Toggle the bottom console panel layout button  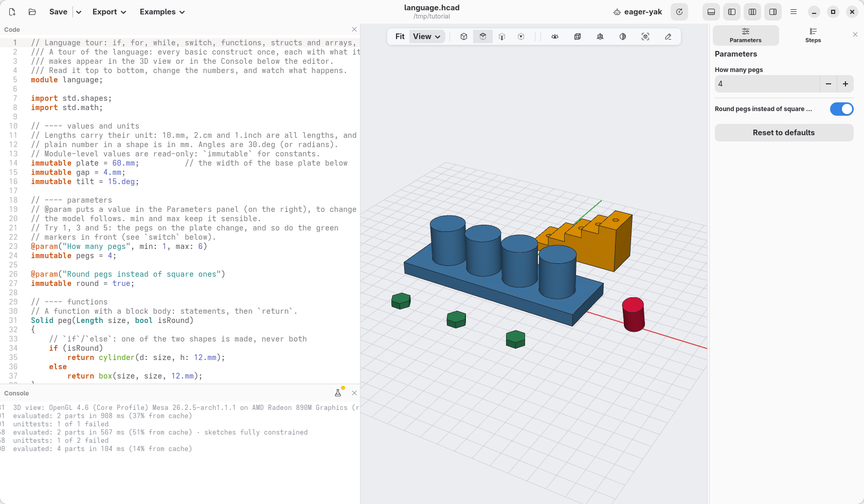711,12
